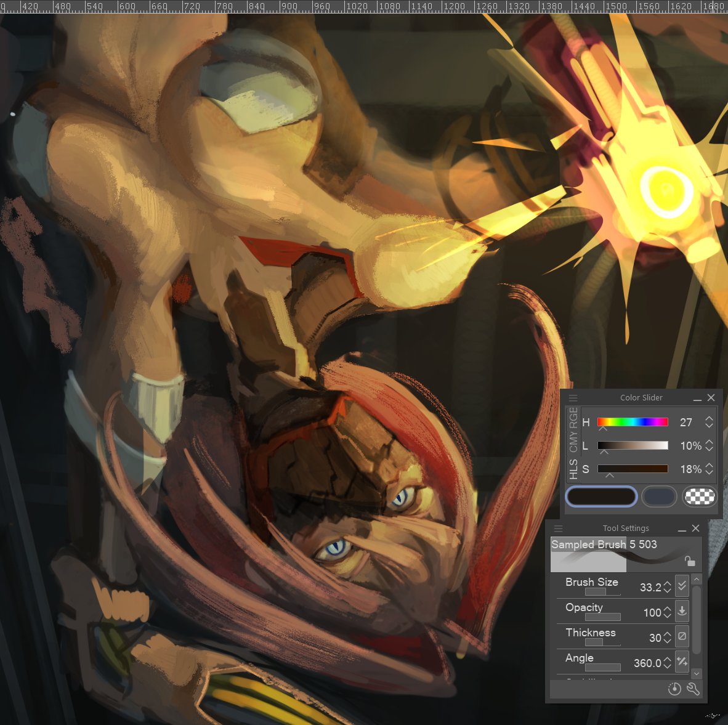Click the Hue value stepper arrows
The width and height of the screenshot is (728, 725).
click(709, 422)
